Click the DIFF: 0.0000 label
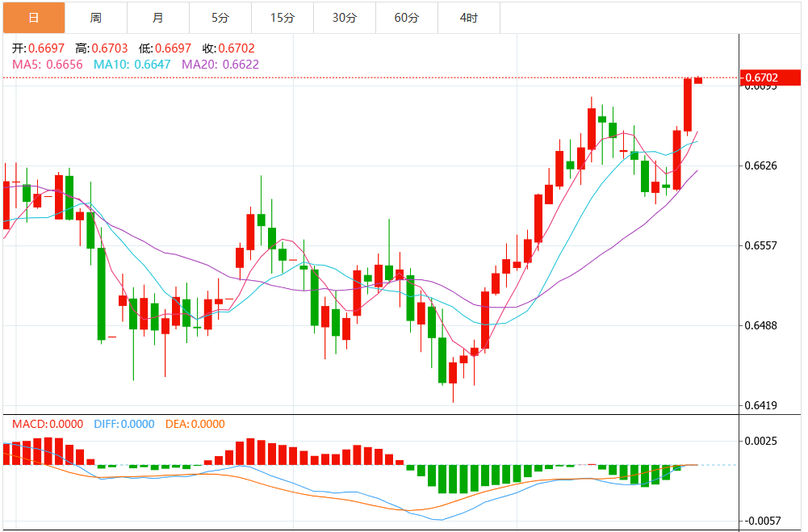The width and height of the screenshot is (808, 532). (124, 424)
